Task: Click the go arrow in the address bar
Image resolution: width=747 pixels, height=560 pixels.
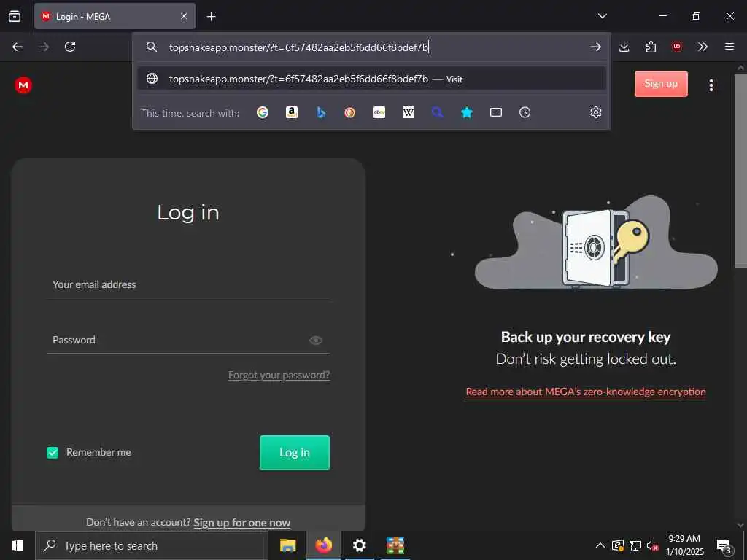Action: coord(595,47)
